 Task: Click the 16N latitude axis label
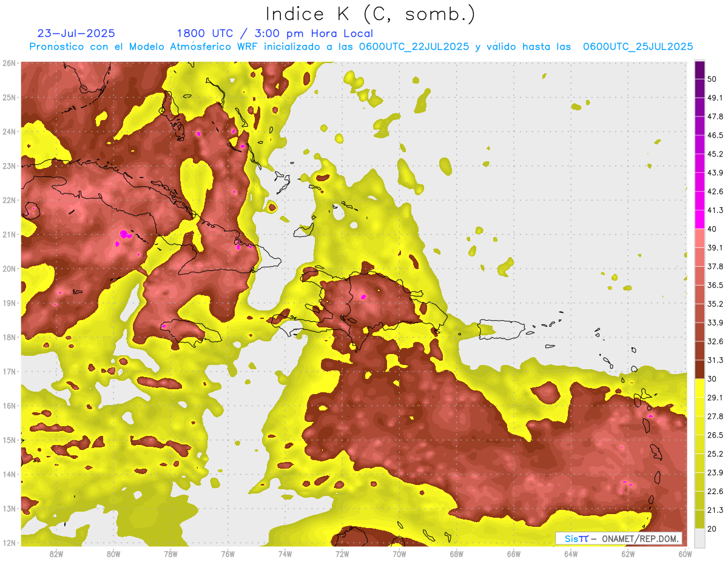(9, 406)
